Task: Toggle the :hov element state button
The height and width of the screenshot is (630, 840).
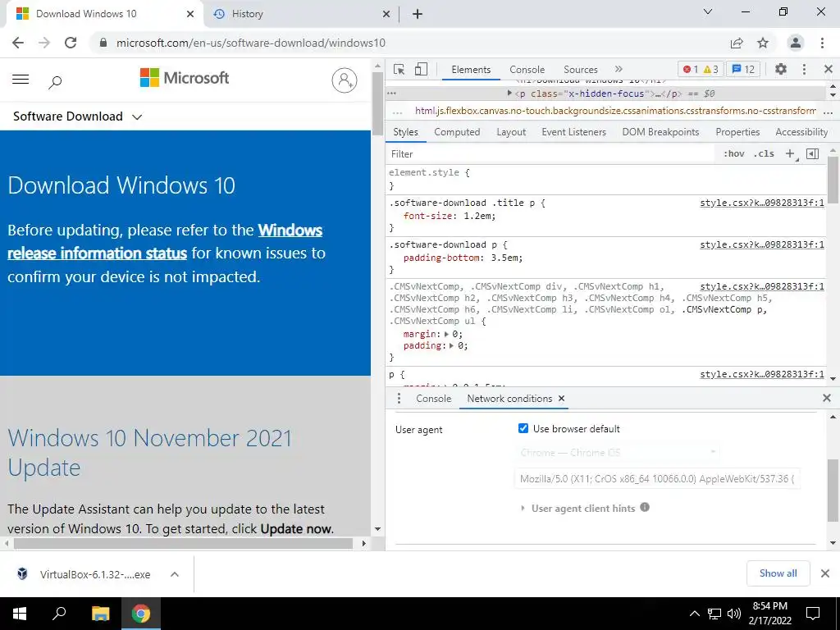Action: pyautogui.click(x=734, y=153)
